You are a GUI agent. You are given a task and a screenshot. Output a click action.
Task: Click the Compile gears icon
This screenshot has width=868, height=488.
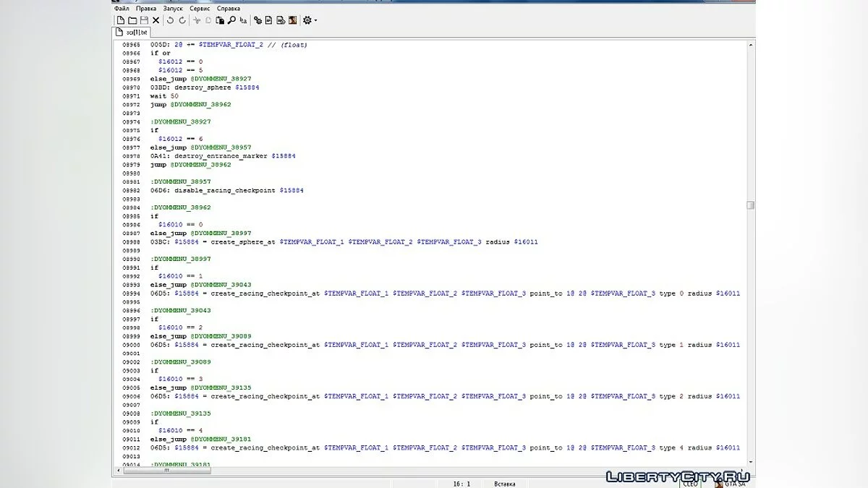(x=258, y=21)
